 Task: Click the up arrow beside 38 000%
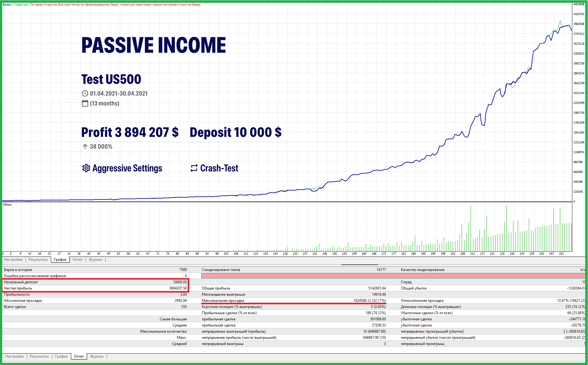click(85, 146)
